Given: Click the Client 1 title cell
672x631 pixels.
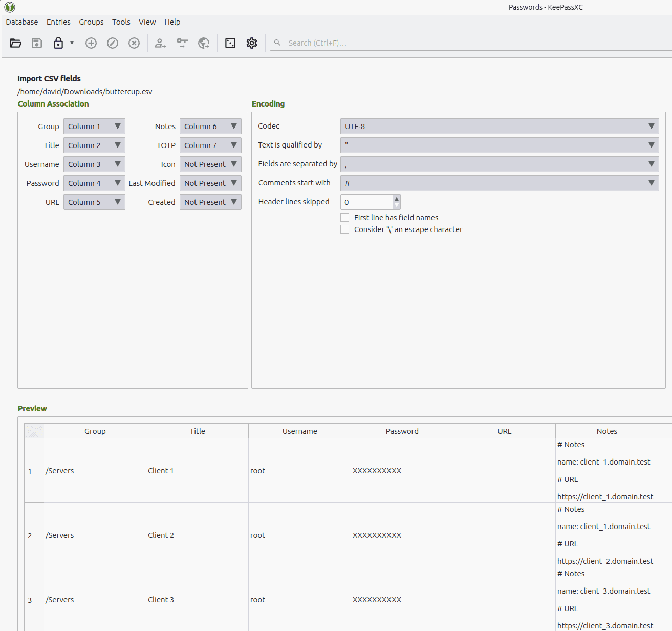Looking at the screenshot, I should point(198,471).
